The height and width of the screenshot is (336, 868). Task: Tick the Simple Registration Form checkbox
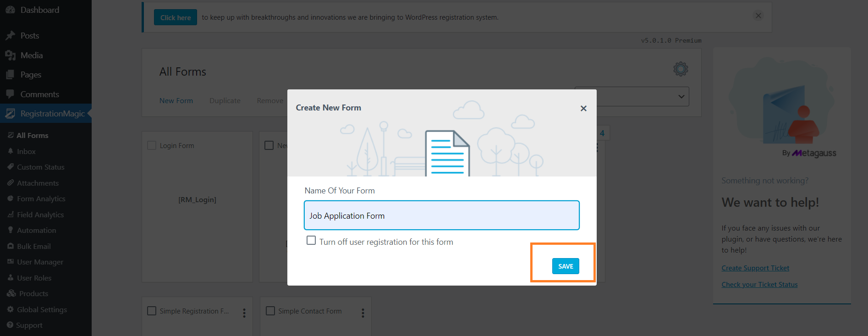tap(152, 311)
